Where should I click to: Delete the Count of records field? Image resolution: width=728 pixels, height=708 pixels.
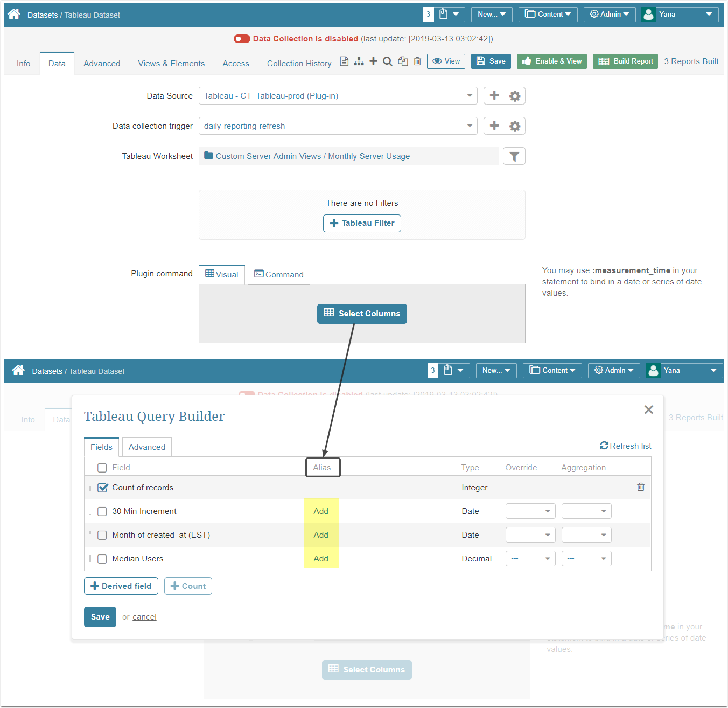(641, 487)
